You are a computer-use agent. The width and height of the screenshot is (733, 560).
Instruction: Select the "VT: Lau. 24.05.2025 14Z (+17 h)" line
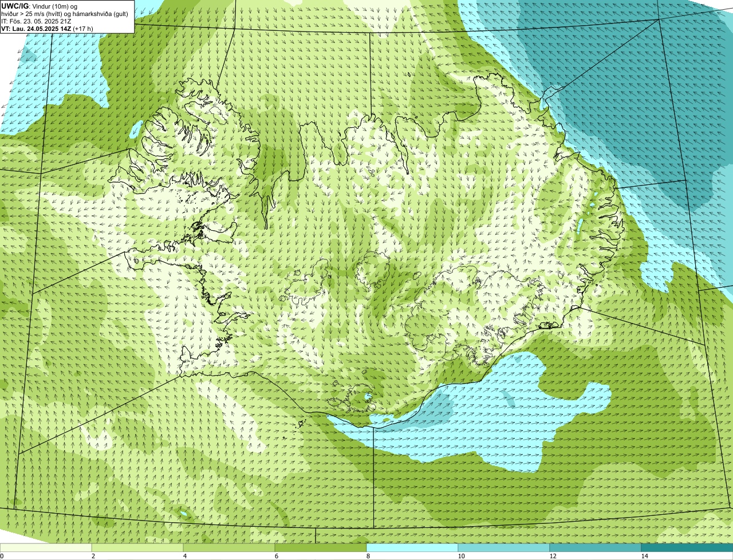coord(47,28)
